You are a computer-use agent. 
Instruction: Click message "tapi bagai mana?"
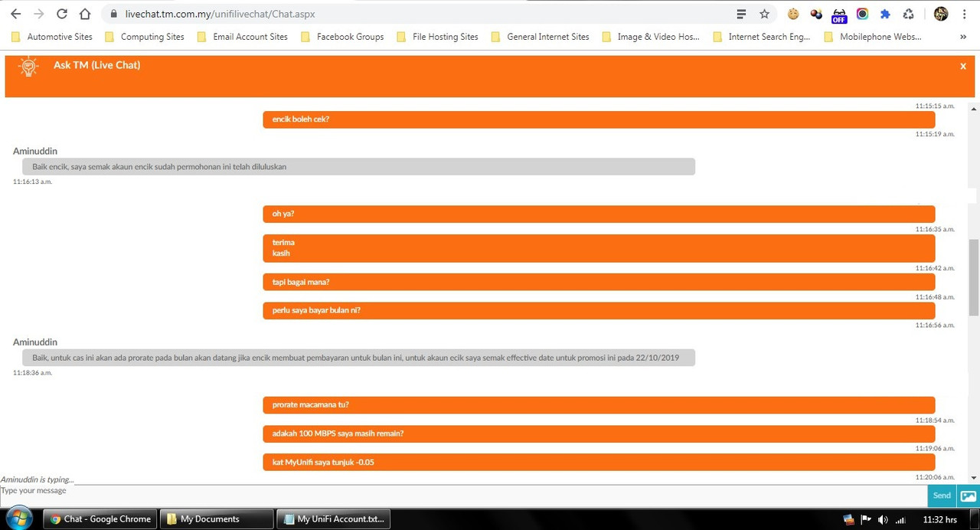(599, 282)
